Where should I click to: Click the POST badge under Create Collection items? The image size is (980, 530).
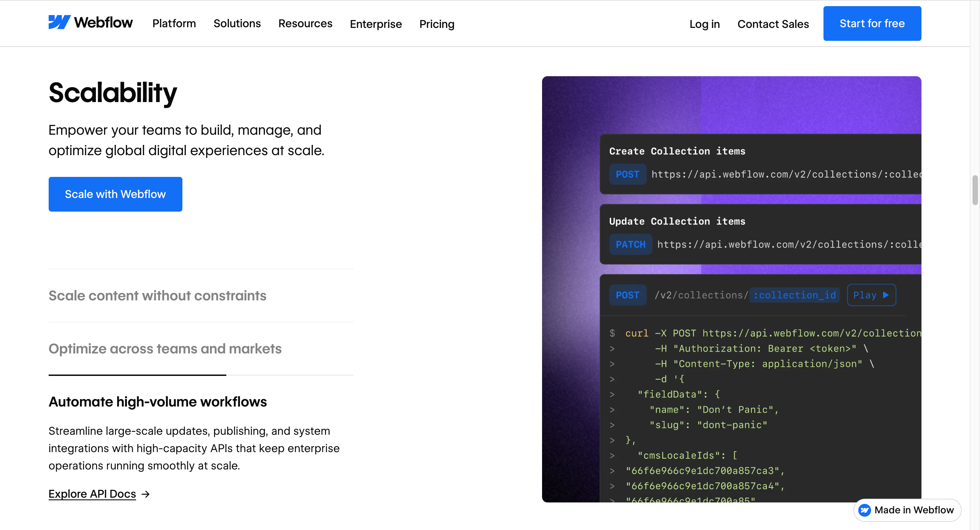coord(627,174)
